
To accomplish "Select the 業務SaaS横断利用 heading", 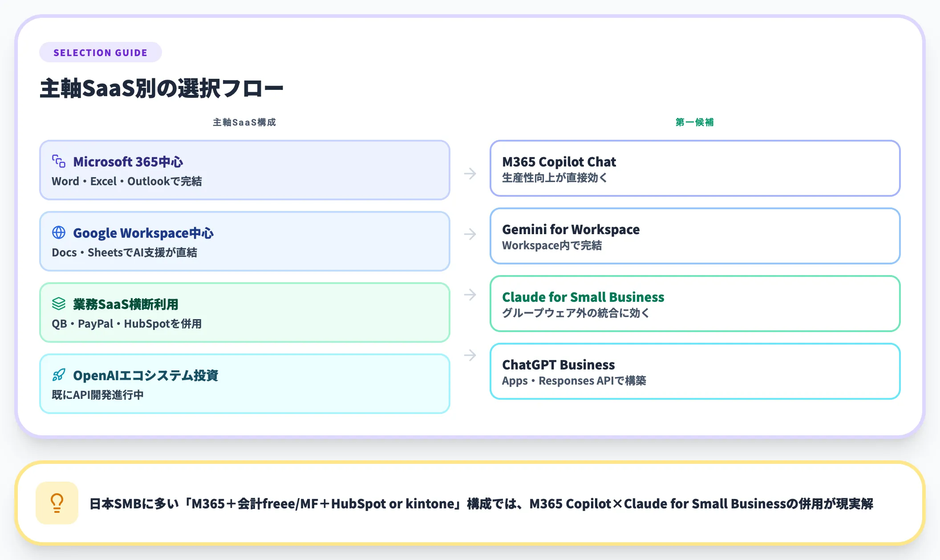I will click(x=126, y=304).
